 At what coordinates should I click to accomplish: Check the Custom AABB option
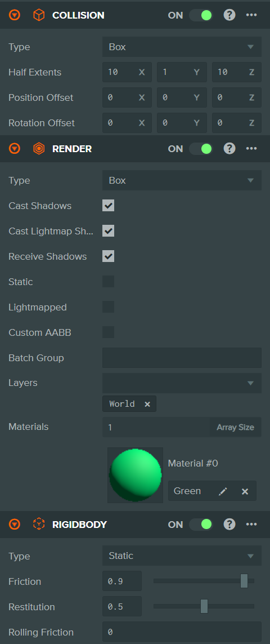click(109, 332)
